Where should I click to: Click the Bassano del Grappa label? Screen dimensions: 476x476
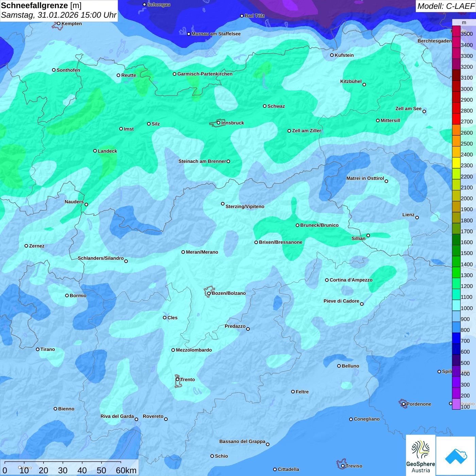pos(242,441)
